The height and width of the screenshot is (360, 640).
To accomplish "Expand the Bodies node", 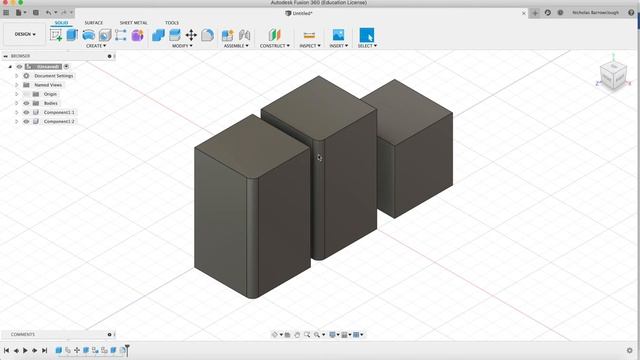I will pyautogui.click(x=17, y=103).
